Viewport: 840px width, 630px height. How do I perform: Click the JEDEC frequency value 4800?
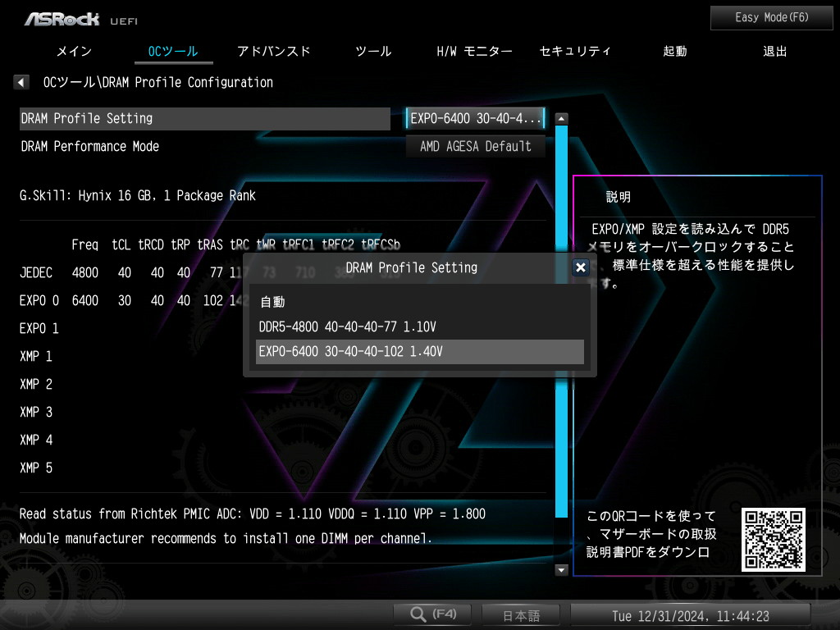pyautogui.click(x=85, y=272)
